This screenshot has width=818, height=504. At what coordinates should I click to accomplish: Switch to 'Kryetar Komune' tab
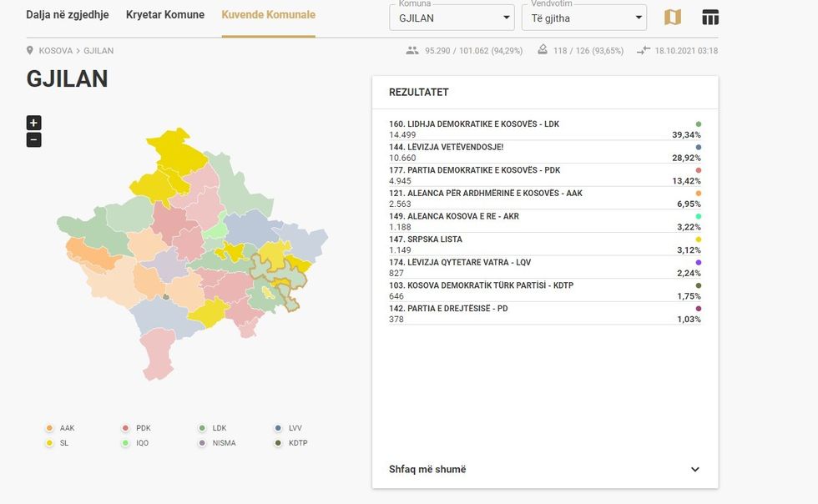click(x=165, y=15)
